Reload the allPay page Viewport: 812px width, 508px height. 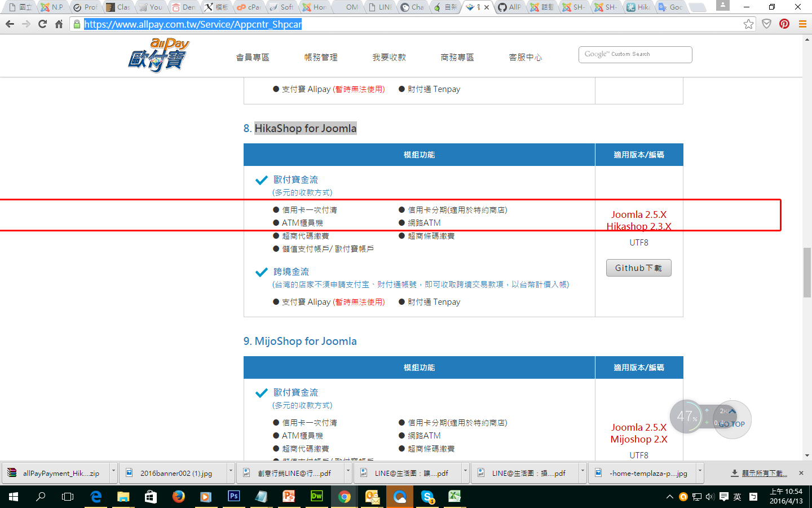pos(42,24)
